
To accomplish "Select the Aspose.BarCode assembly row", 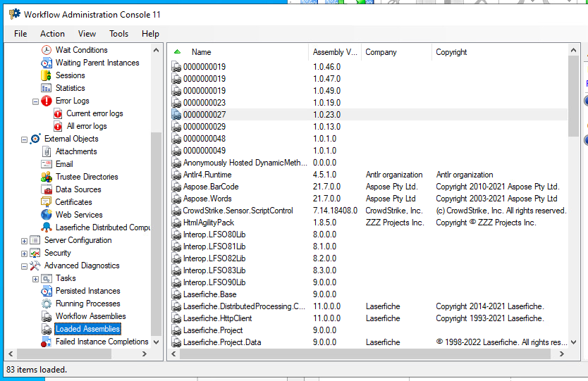I will [369, 187].
